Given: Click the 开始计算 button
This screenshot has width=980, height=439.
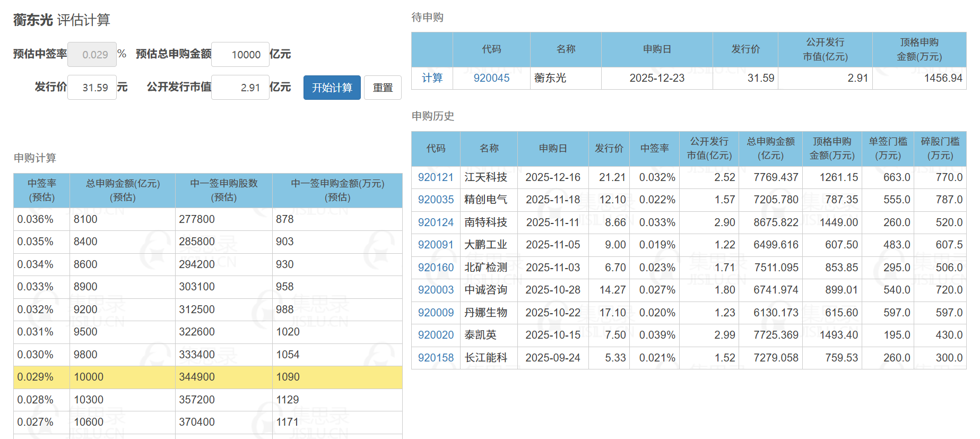Looking at the screenshot, I should [x=332, y=88].
